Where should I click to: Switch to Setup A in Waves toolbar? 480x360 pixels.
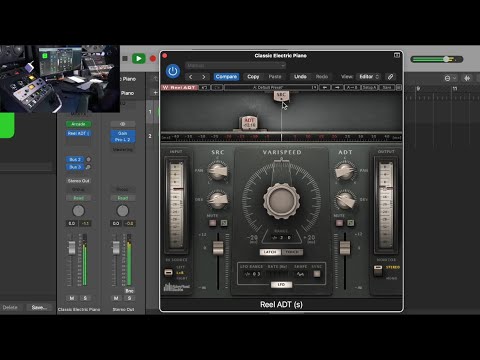click(369, 87)
